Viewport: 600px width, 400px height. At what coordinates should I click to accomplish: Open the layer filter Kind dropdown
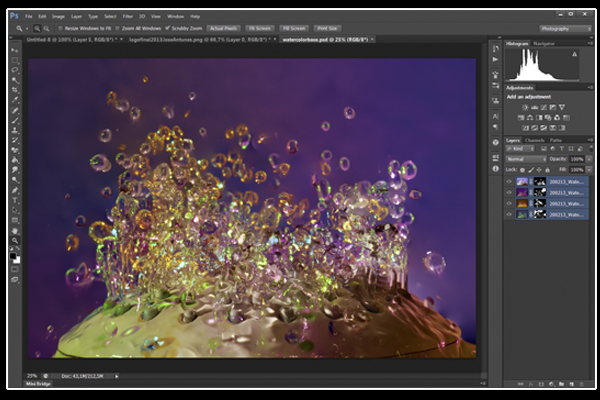click(520, 149)
